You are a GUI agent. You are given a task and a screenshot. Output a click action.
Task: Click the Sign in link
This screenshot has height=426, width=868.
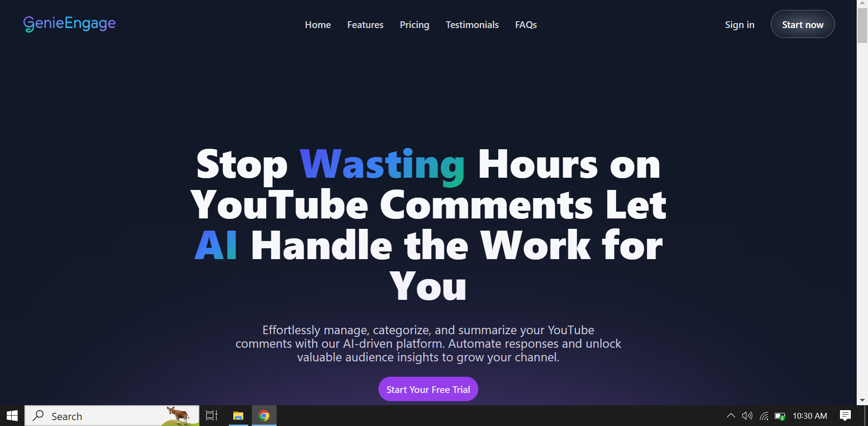point(740,25)
